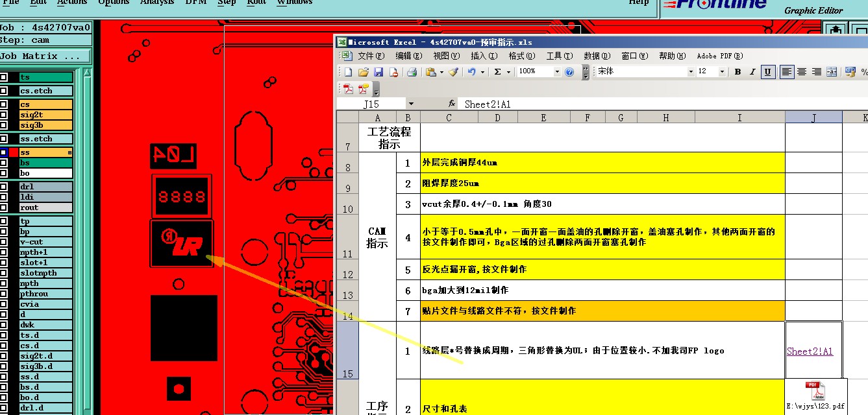
Task: Toggle checkbox for the dwk layer
Action: [x=4, y=325]
